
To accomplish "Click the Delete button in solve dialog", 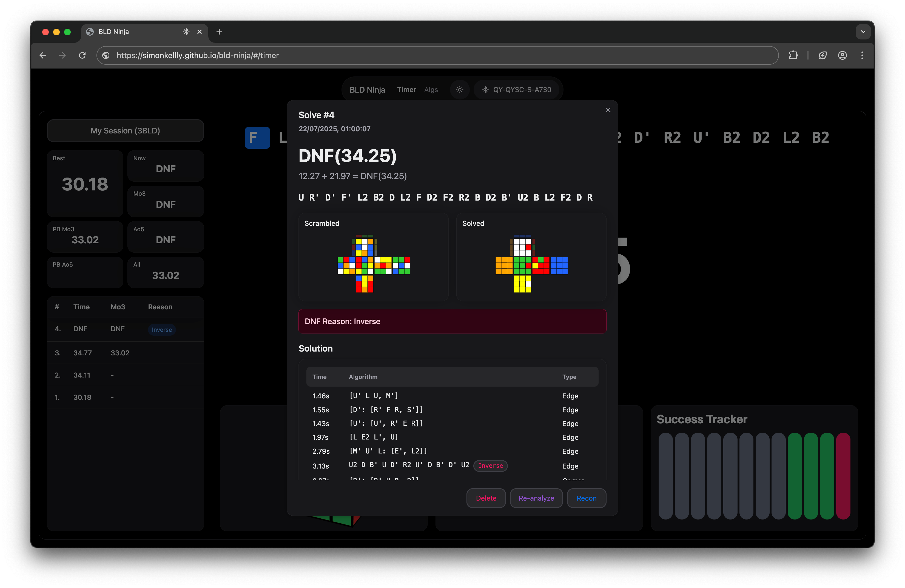I will pos(486,498).
